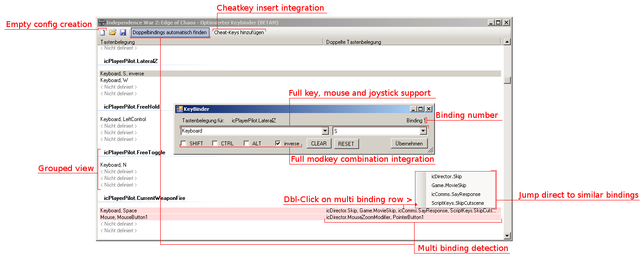Click the icPlayerPilot.FreeToggle group header
644x258 pixels.
coord(134,152)
